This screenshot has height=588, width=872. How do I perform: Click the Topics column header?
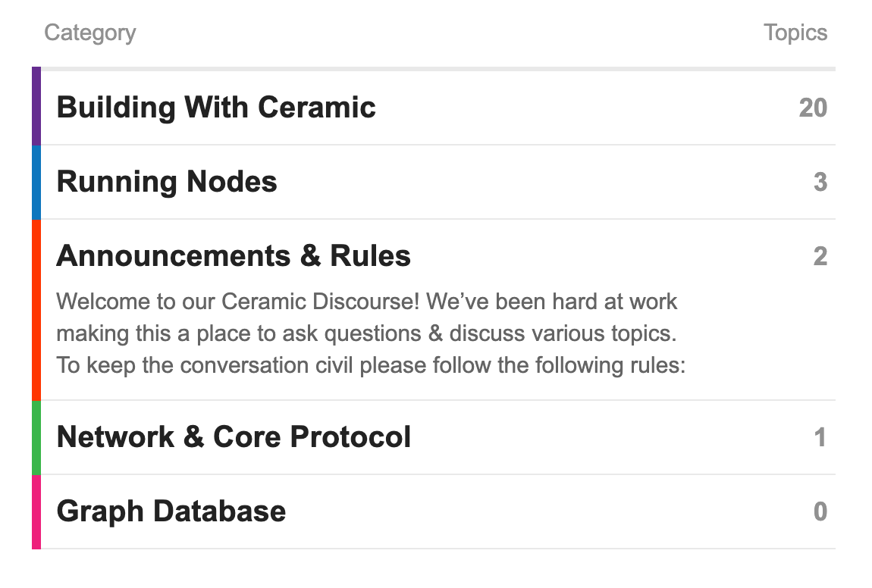click(795, 33)
